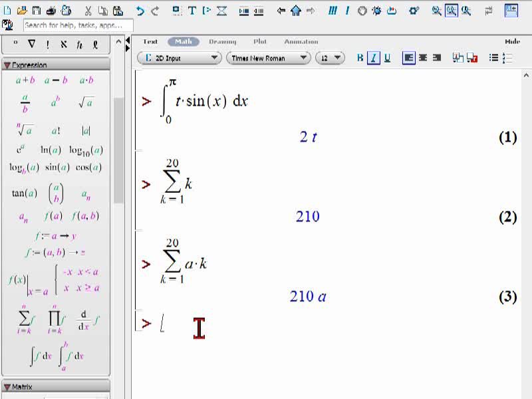Click the enclose-in-section icon
The width and height of the screenshot is (532, 399).
(243, 11)
